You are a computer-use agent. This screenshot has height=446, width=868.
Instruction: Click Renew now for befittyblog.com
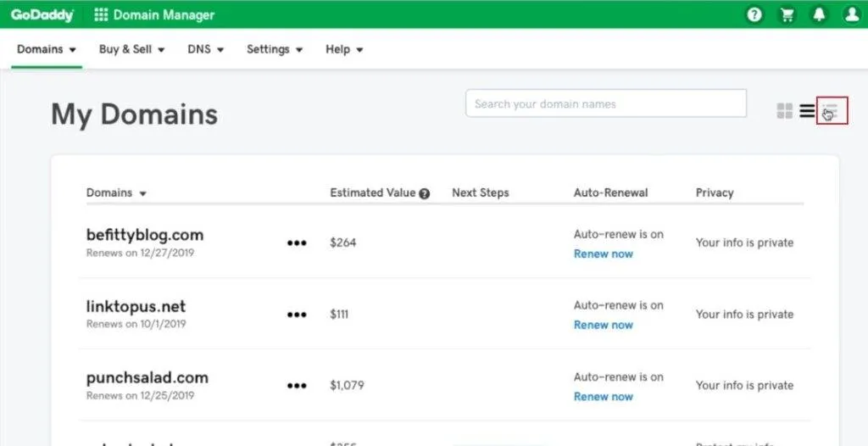tap(604, 254)
